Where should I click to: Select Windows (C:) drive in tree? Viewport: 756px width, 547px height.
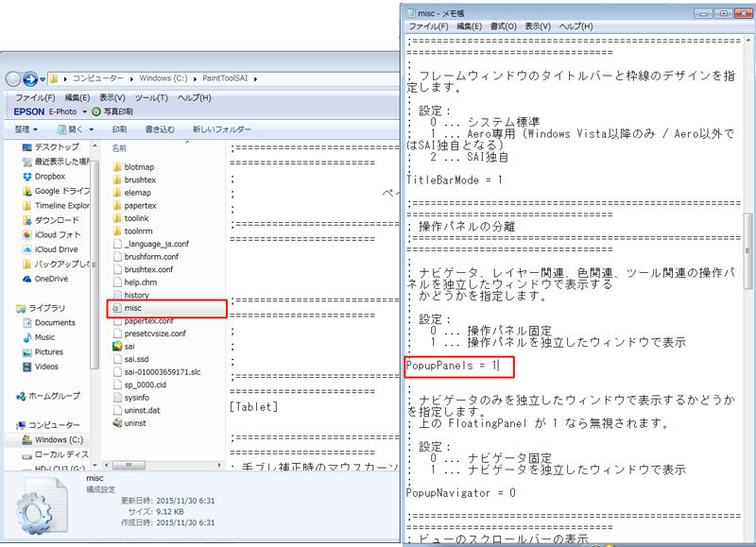[53, 440]
